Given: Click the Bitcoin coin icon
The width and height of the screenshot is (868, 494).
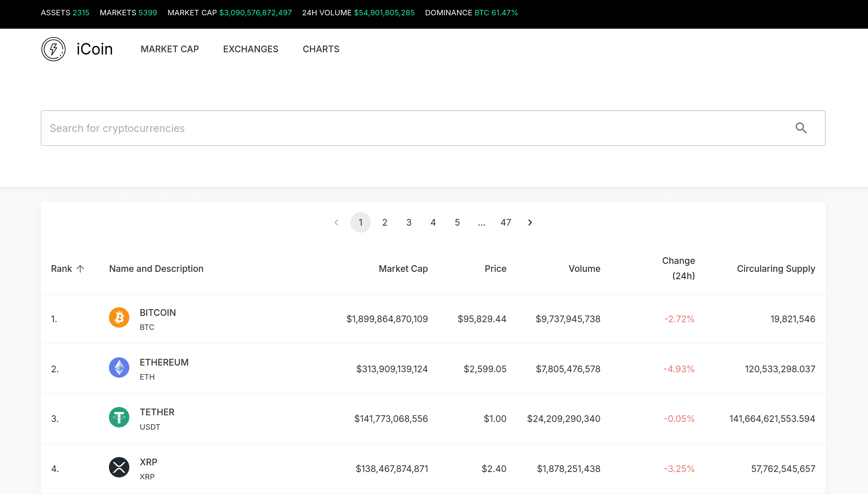Looking at the screenshot, I should point(119,317).
